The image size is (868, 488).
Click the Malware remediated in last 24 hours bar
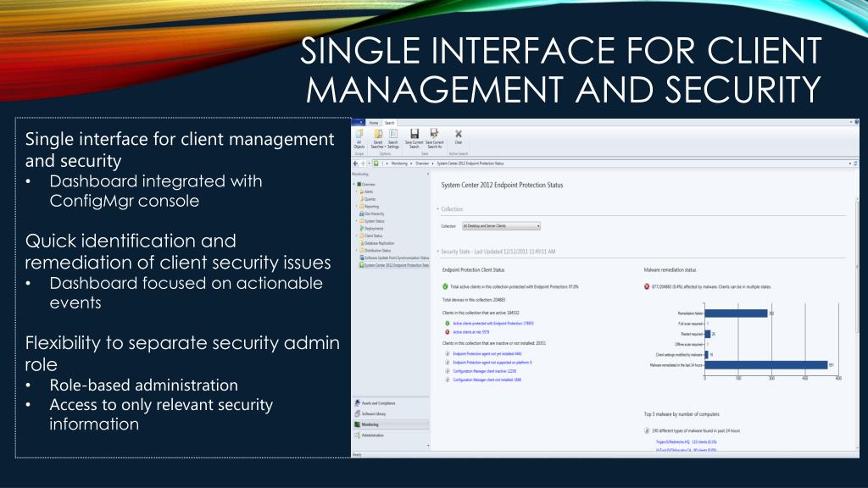click(x=766, y=365)
